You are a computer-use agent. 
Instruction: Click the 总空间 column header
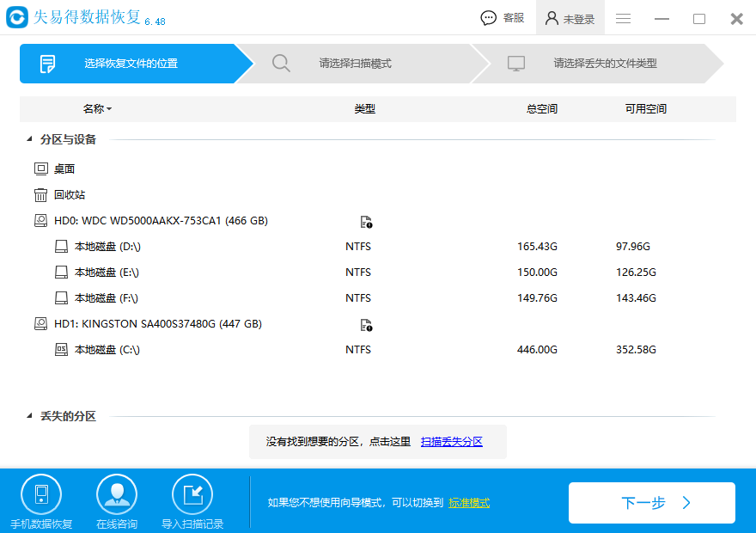tap(542, 109)
